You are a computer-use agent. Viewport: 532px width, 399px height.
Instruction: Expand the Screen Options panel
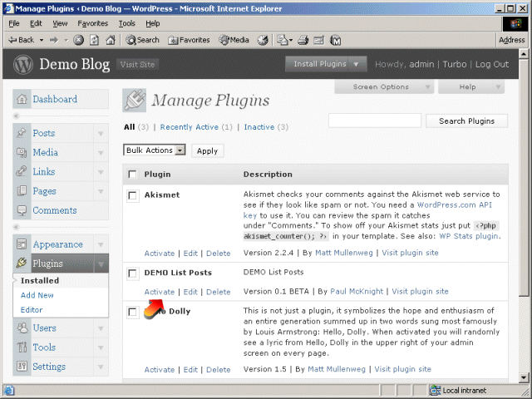384,86
